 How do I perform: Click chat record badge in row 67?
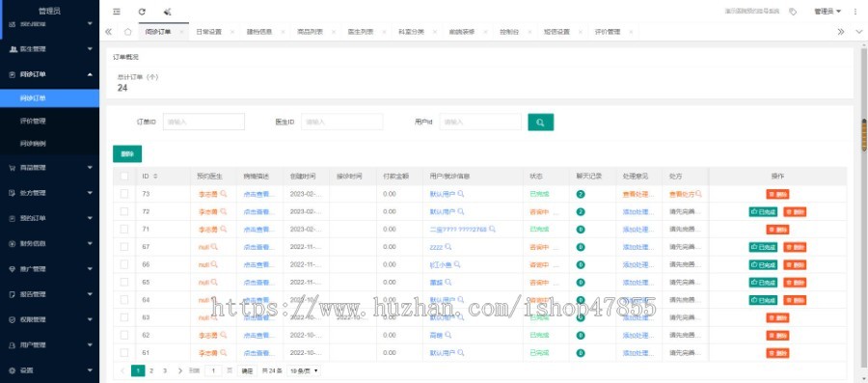pyautogui.click(x=581, y=247)
